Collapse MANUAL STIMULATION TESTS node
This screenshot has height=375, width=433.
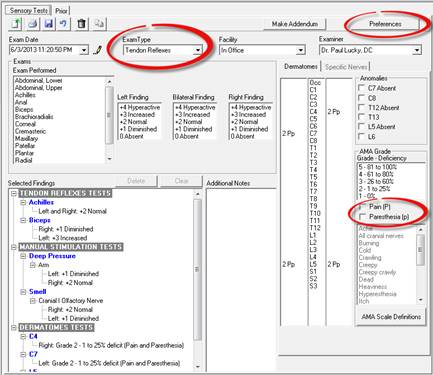pyautogui.click(x=14, y=247)
